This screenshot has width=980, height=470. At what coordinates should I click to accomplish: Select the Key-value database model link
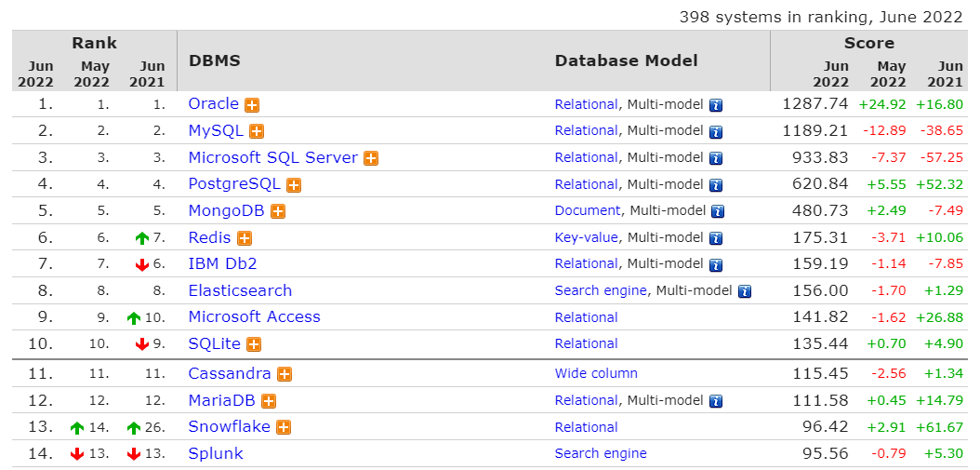(587, 237)
